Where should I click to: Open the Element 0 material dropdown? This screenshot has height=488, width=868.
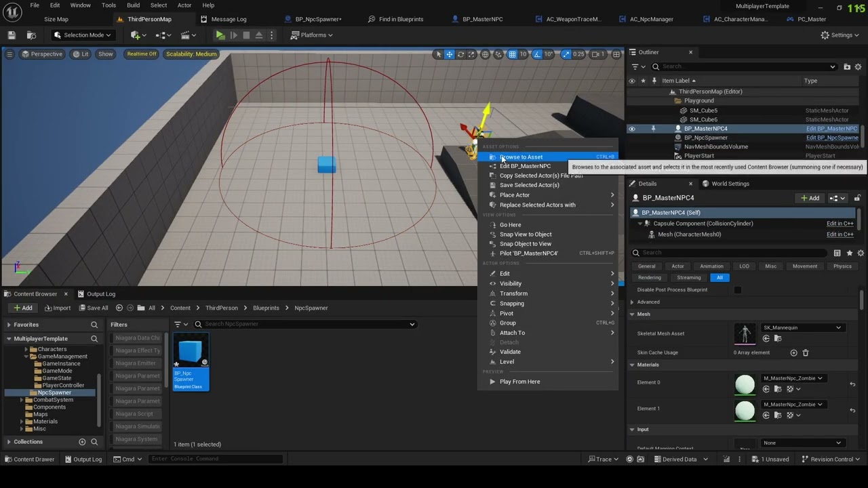coord(793,378)
